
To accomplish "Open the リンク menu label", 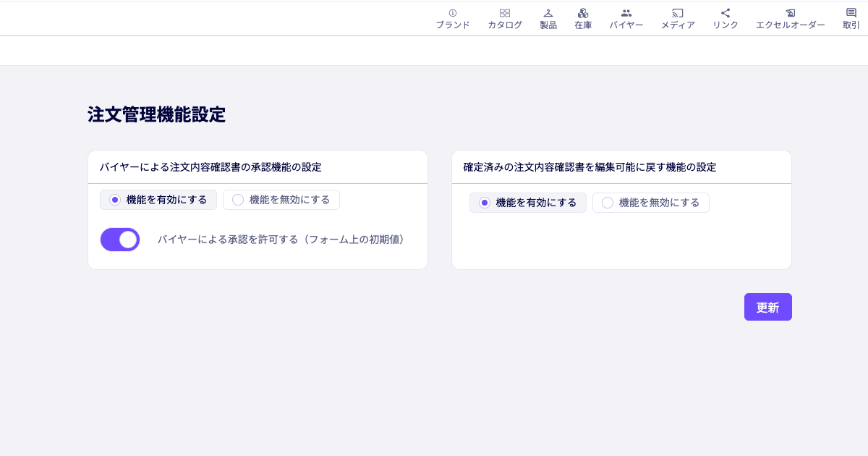I will [726, 25].
